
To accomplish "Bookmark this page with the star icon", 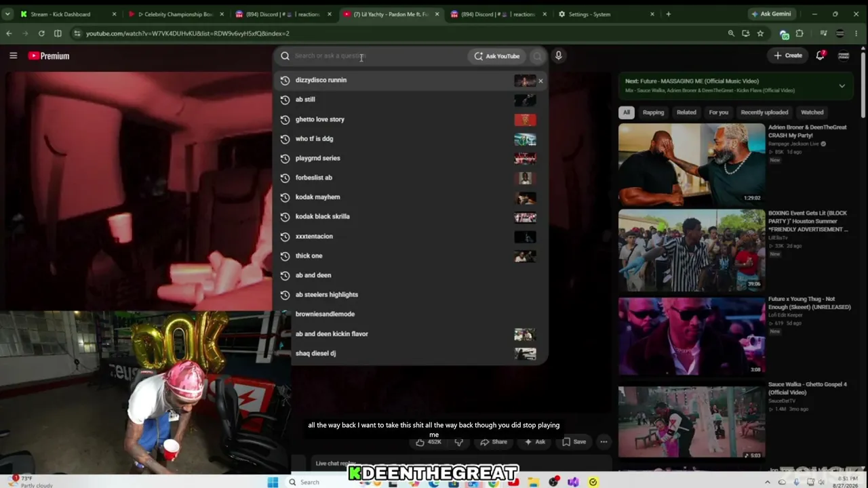I will coord(760,33).
